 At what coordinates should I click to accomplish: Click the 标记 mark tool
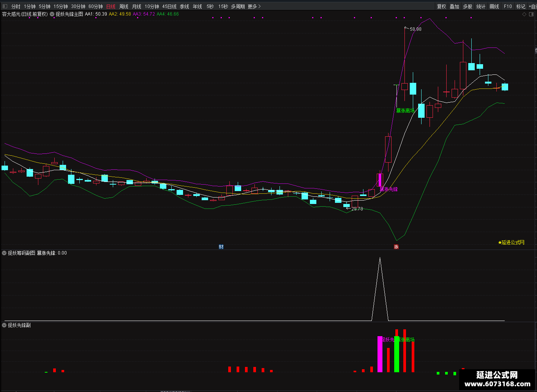(521, 6)
